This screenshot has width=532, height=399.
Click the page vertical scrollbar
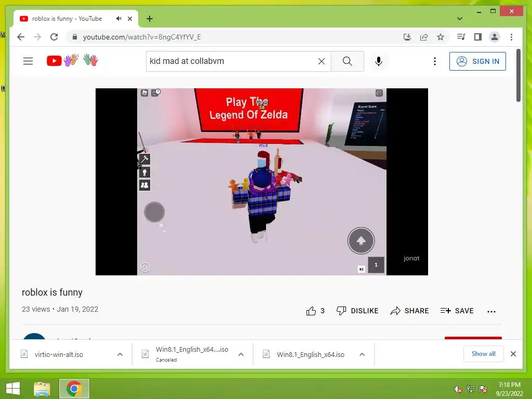(518, 75)
